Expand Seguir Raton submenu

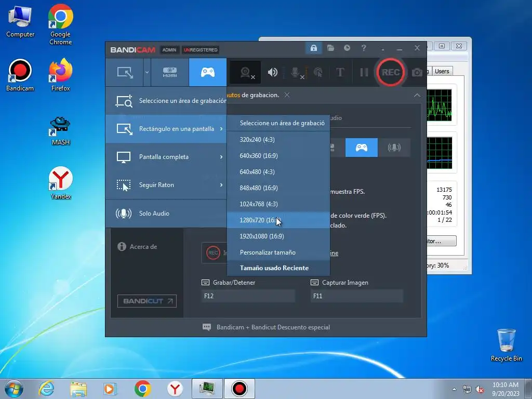click(x=166, y=185)
